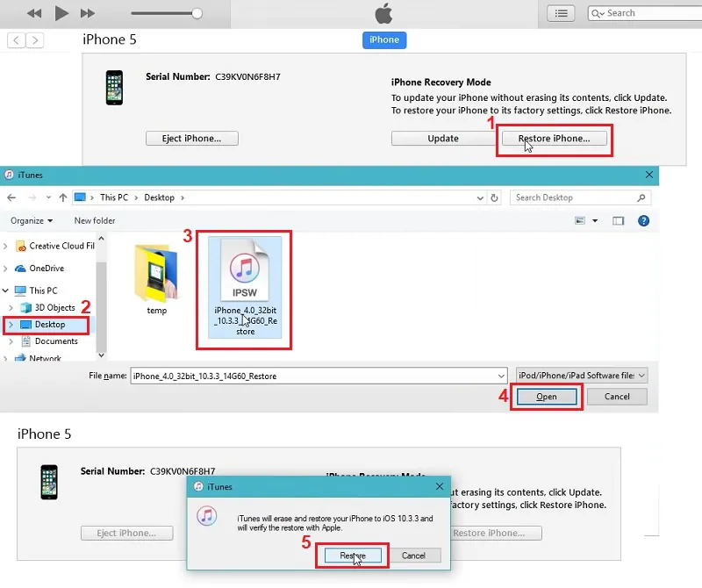Select the temp folder
Screen dimensions: 702x588
coord(157,278)
